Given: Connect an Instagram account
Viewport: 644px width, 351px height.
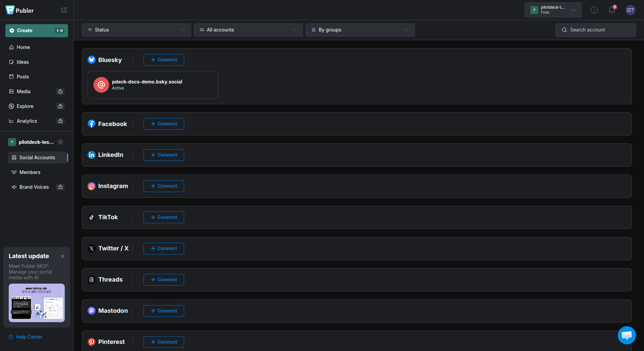Looking at the screenshot, I should click(164, 186).
